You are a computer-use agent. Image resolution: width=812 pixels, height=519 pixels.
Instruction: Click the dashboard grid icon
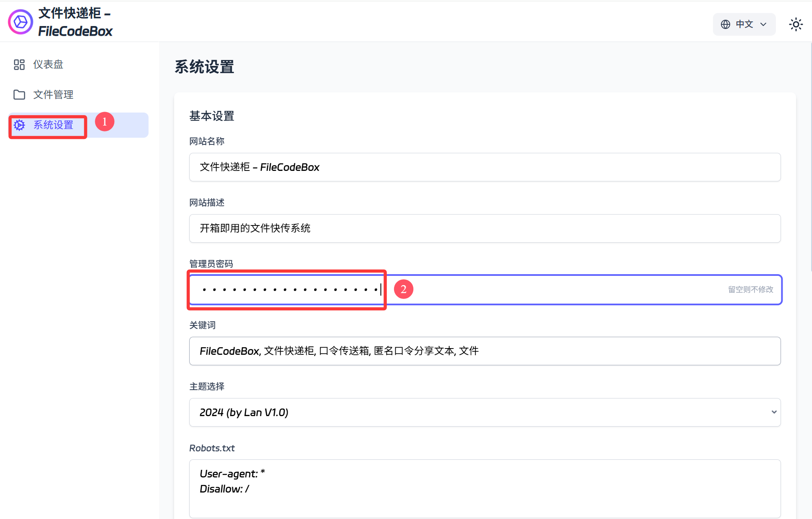pyautogui.click(x=19, y=64)
